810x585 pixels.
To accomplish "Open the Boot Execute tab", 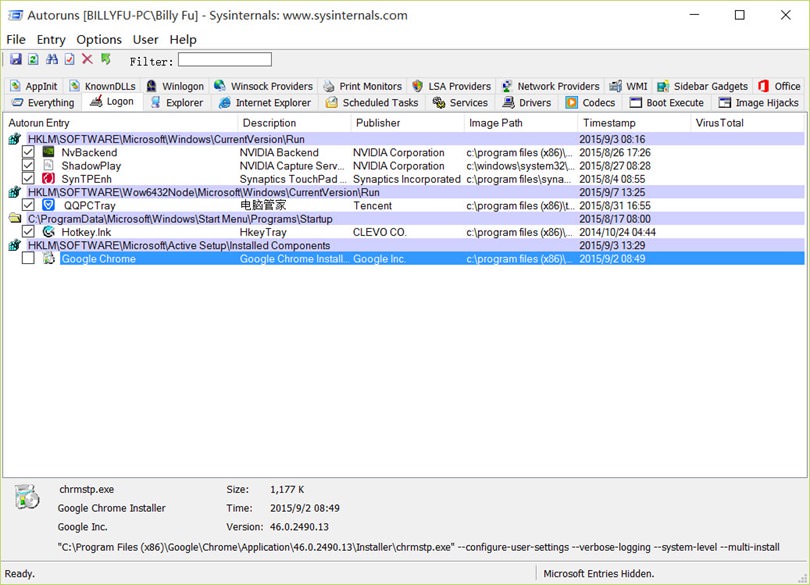I will click(x=667, y=103).
